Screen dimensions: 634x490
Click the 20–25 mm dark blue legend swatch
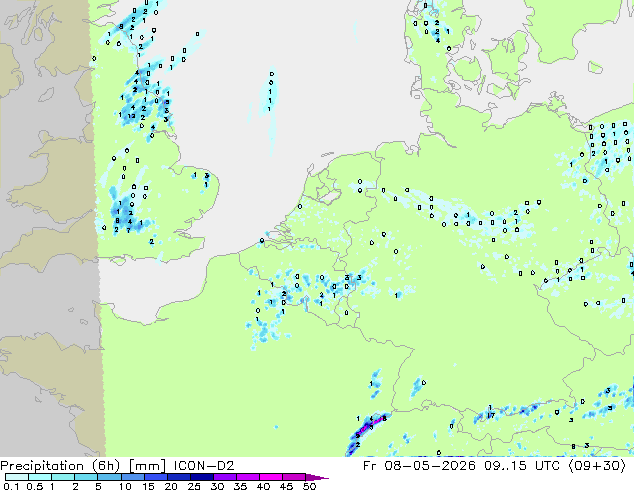[178, 477]
